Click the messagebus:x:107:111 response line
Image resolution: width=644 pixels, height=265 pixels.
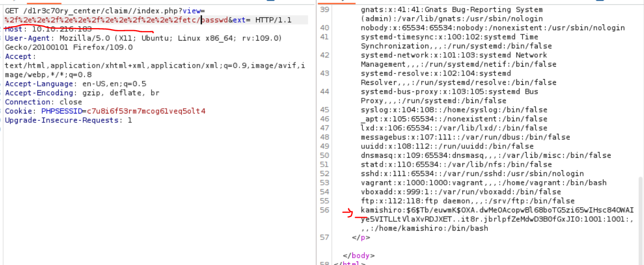click(465, 137)
